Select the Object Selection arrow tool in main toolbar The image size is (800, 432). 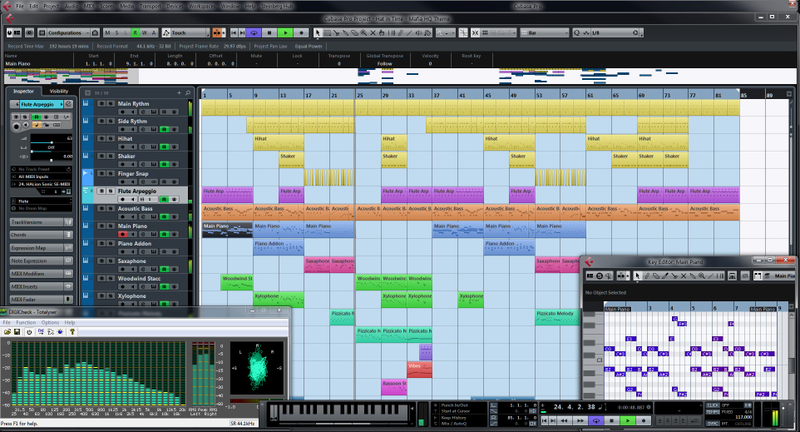click(x=317, y=33)
